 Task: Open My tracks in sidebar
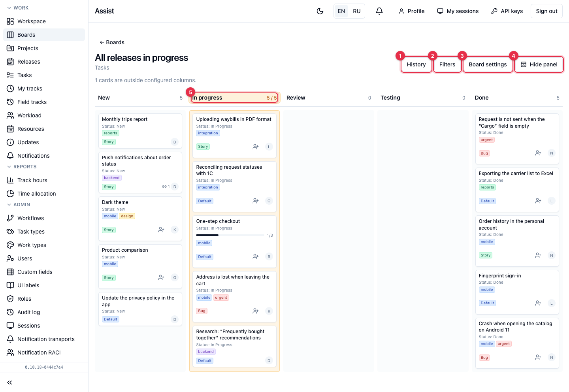(x=44, y=89)
